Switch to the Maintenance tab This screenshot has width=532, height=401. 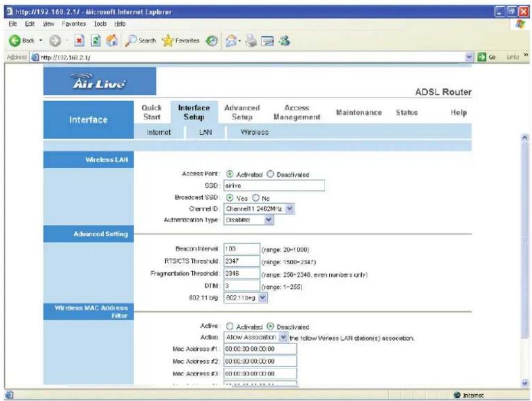[x=359, y=112]
